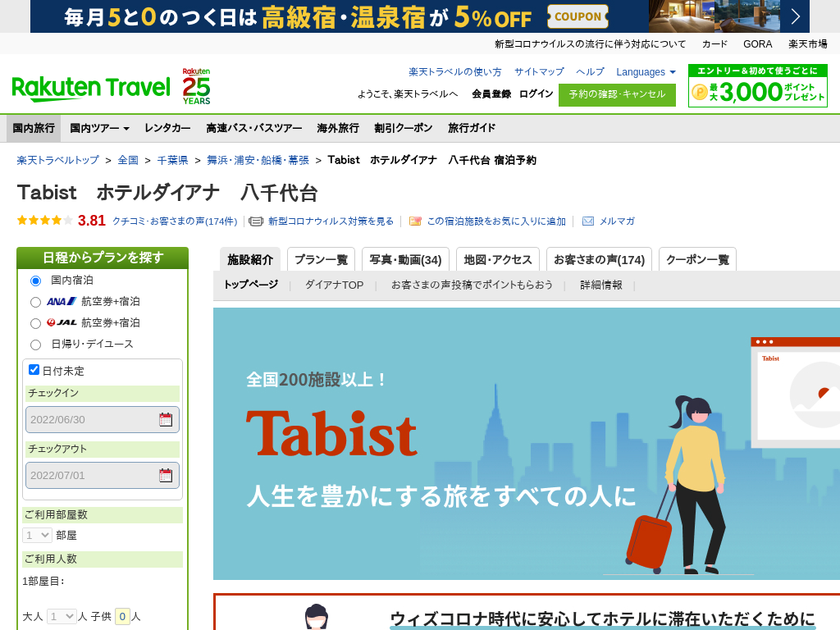
Task: Expand the 国内ツアー menu dropdown
Action: tap(99, 128)
